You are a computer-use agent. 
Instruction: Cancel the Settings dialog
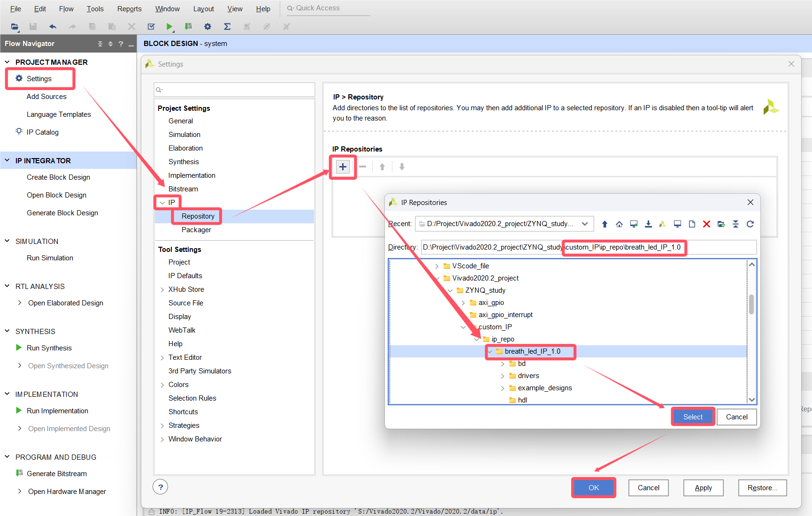tap(649, 488)
